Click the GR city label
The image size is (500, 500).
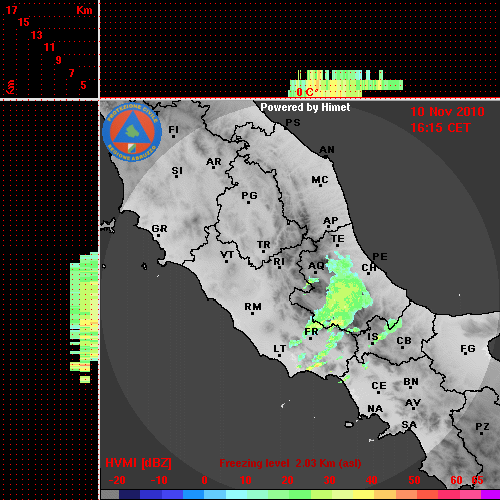tap(159, 229)
